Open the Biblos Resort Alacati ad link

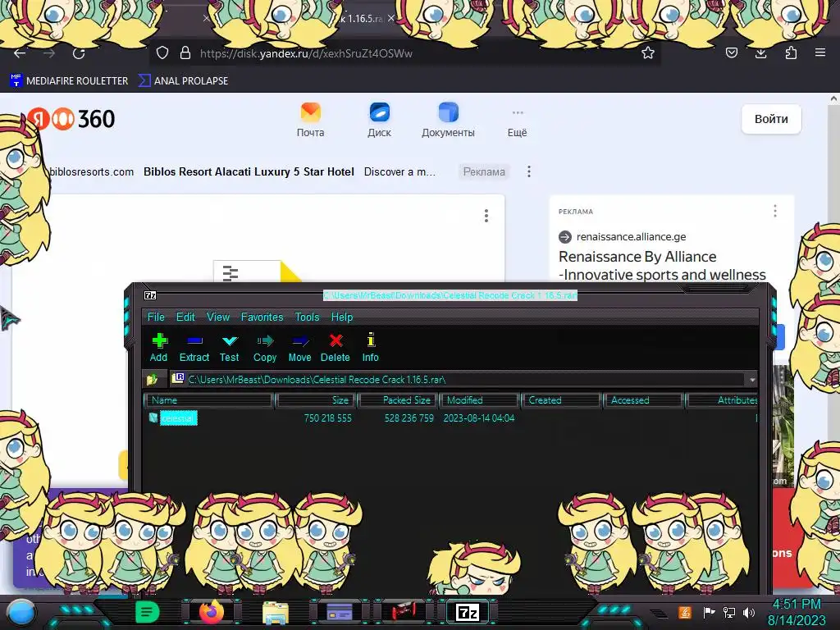249,172
